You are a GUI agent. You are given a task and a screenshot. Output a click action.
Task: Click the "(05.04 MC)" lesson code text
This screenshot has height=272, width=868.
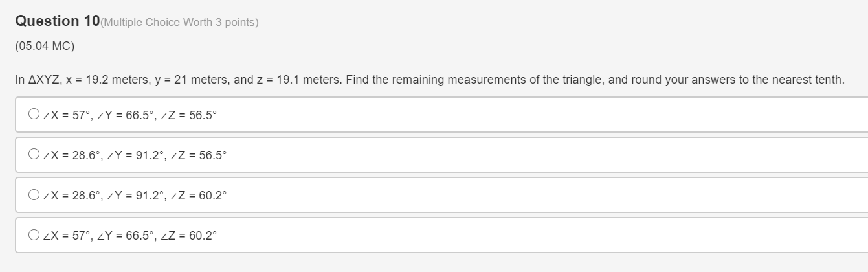(x=45, y=47)
